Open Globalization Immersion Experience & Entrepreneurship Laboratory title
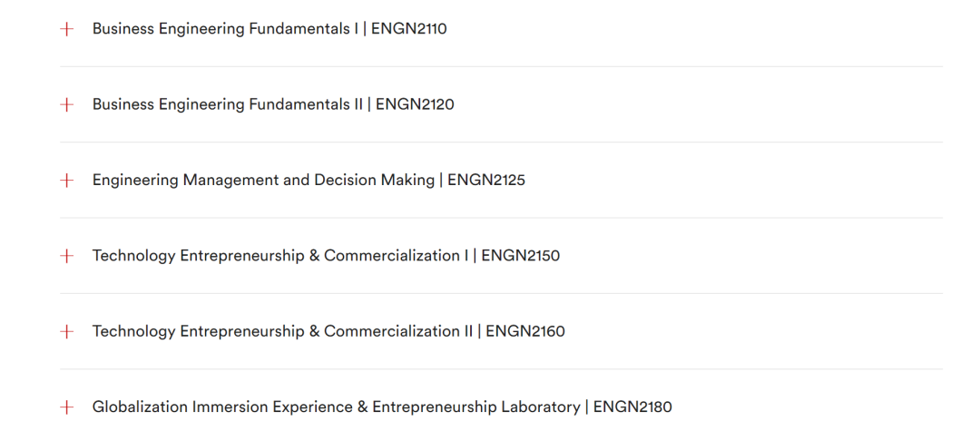Viewport: 980px width, 441px height. [337, 407]
